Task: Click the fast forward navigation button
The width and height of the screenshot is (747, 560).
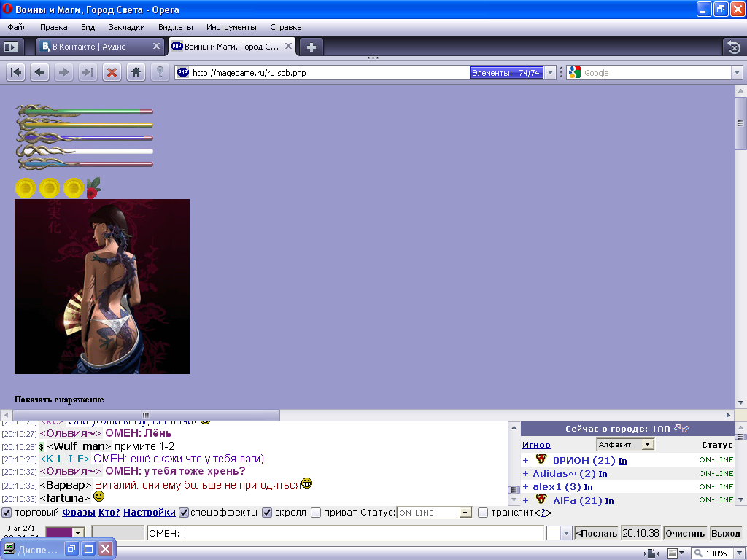Action: [x=88, y=72]
